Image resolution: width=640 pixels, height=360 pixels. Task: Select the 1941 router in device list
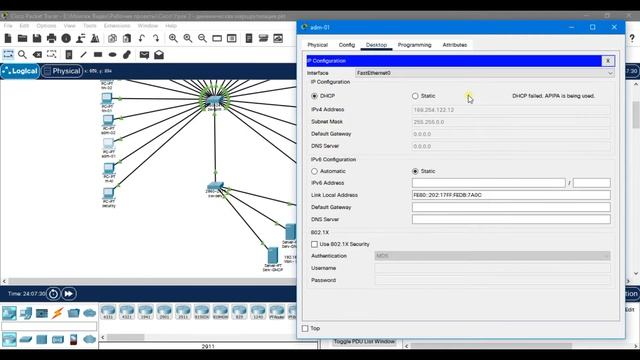click(x=145, y=311)
